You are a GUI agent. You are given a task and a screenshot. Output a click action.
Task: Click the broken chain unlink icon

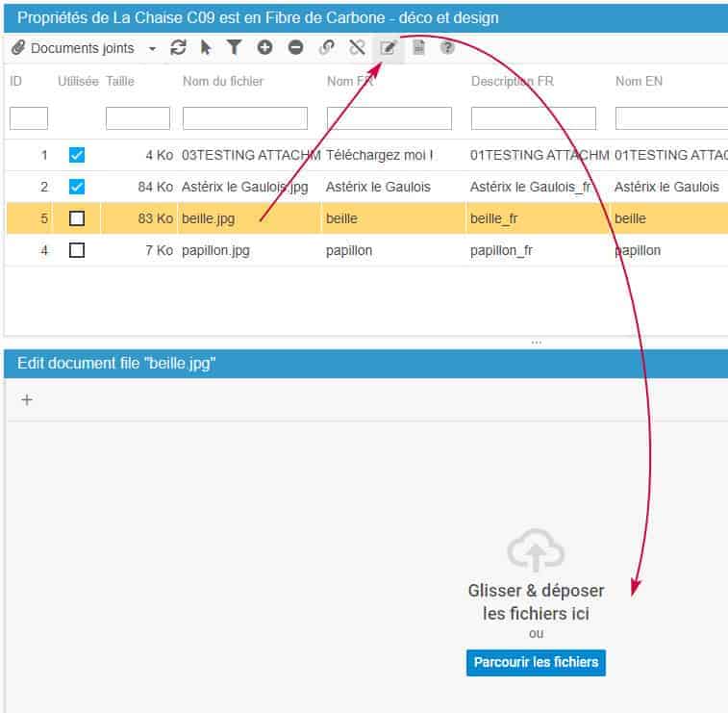click(357, 48)
